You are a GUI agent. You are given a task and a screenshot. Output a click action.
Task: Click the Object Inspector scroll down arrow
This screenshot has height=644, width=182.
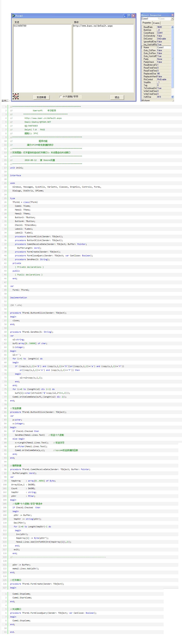pos(172,97)
